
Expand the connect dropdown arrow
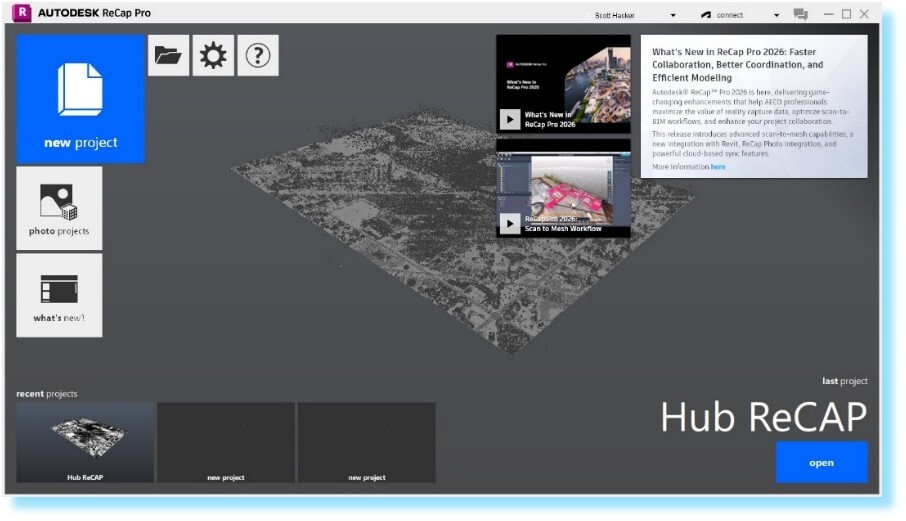pyautogui.click(x=777, y=16)
